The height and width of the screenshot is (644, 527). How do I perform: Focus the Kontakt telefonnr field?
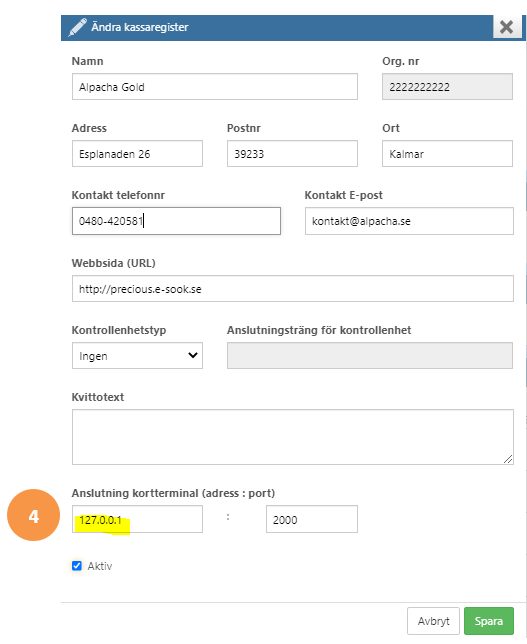pyautogui.click(x=176, y=221)
